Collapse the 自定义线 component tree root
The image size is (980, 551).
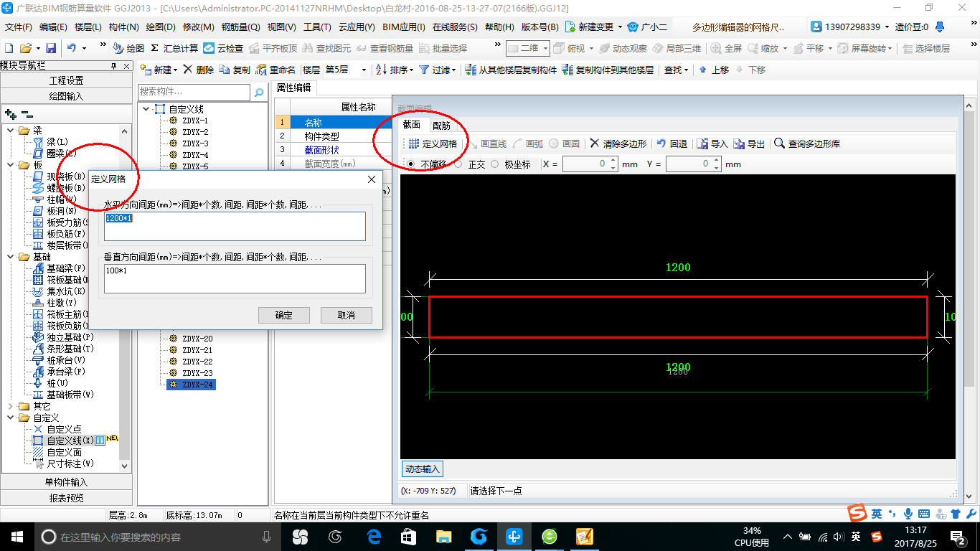coord(146,109)
